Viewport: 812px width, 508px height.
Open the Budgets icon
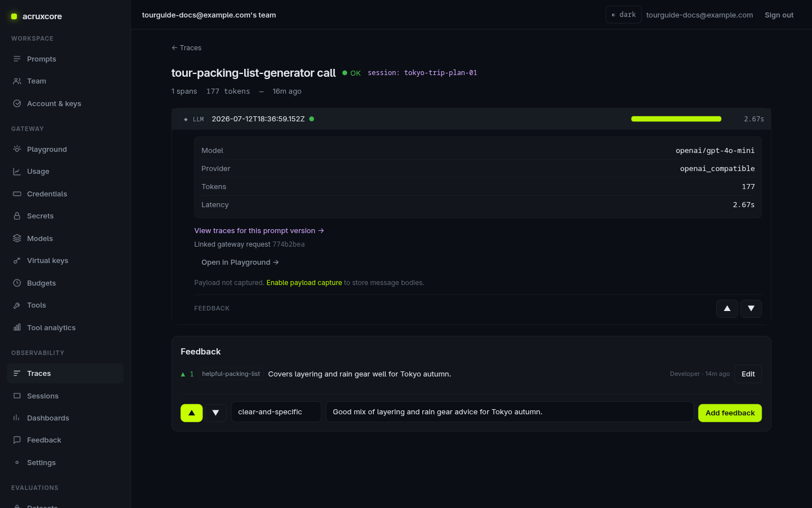click(17, 283)
